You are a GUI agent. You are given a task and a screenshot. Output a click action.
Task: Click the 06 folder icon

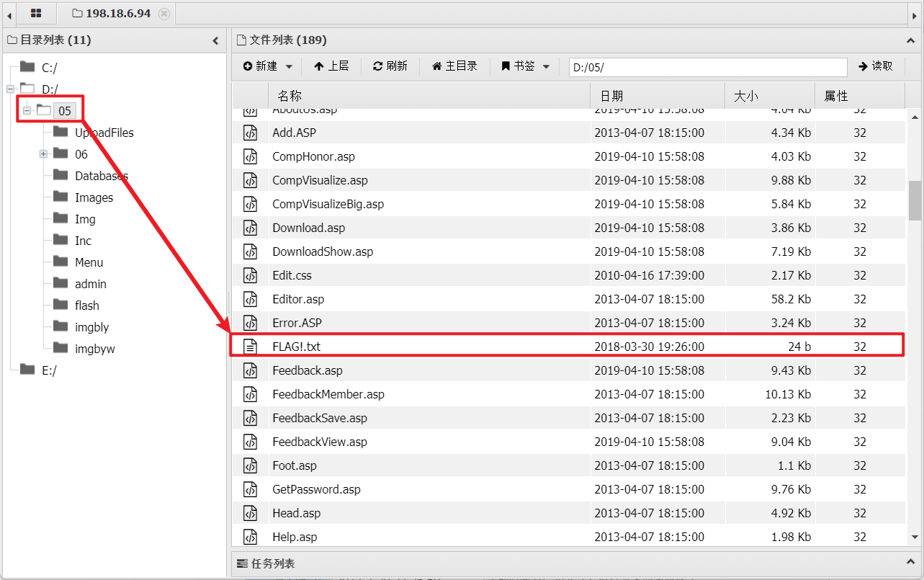(60, 153)
